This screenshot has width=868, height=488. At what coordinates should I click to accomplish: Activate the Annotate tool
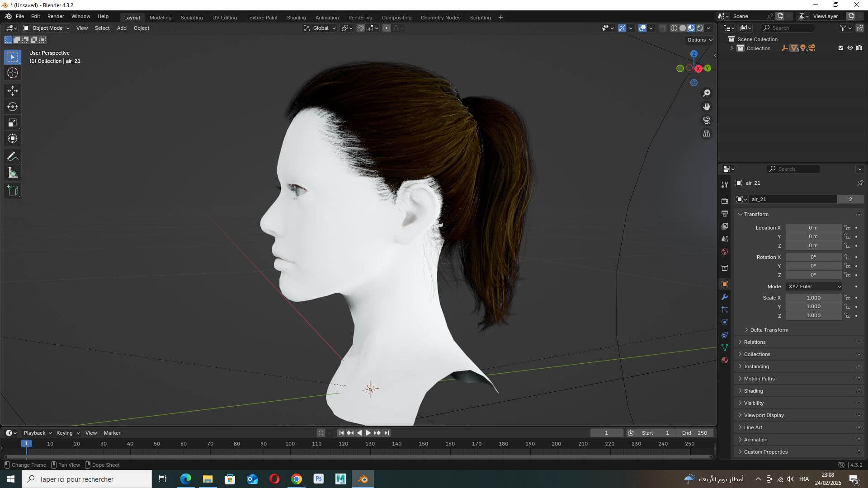pos(13,157)
